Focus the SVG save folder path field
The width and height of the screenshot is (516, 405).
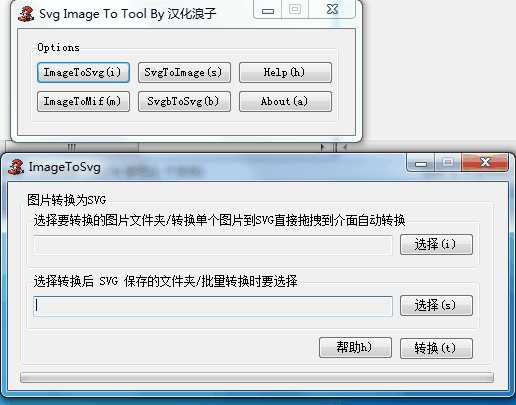click(x=213, y=306)
